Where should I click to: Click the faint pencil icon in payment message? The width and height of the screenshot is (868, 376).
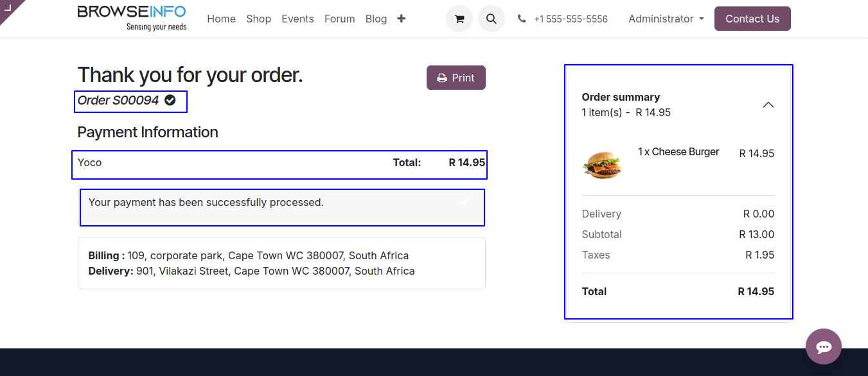coord(466,201)
